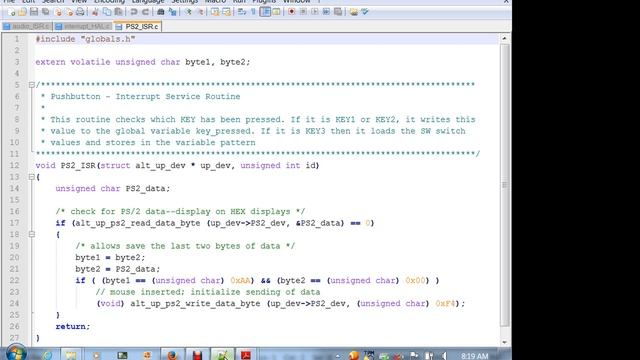Toggle Word Wrap from the toolbar
The image size is (640, 360).
click(242, 12)
